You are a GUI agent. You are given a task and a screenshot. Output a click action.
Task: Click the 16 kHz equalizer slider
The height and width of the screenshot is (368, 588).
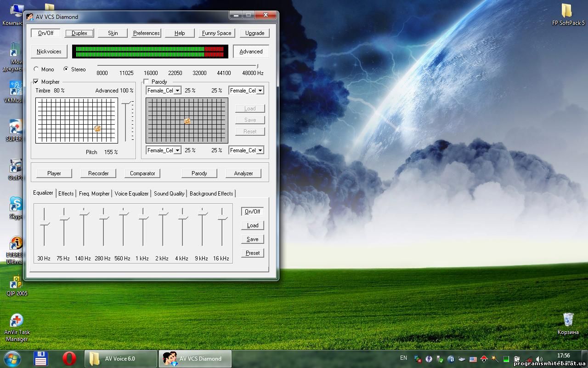pos(222,218)
